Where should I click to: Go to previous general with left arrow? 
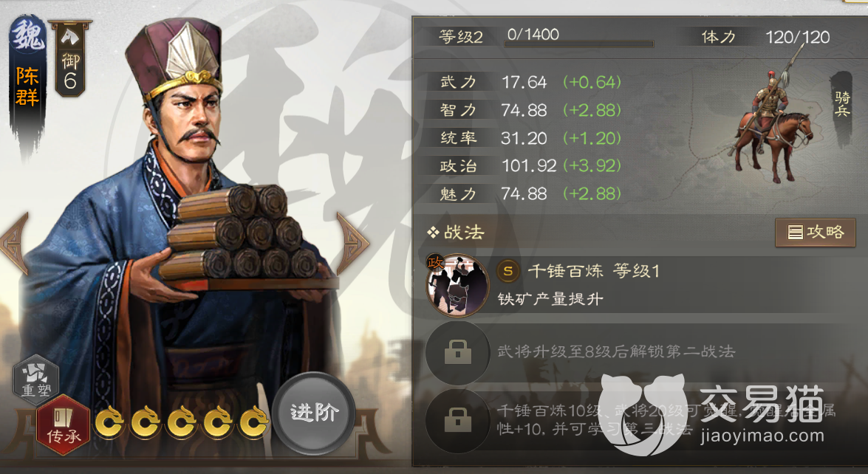click(15, 244)
